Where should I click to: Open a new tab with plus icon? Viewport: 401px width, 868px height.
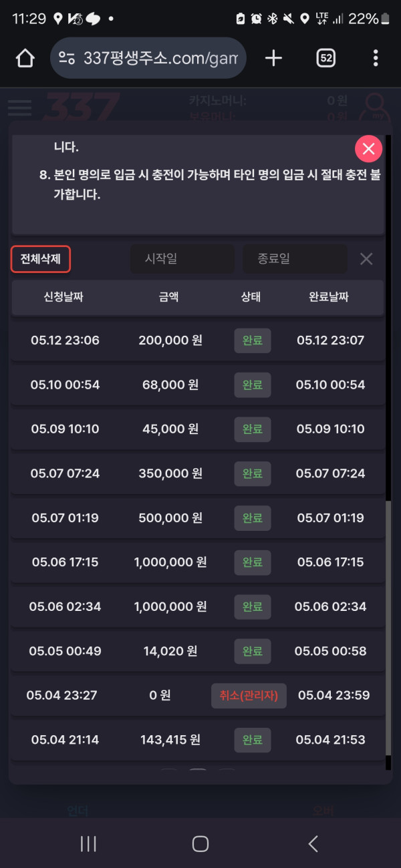click(273, 58)
